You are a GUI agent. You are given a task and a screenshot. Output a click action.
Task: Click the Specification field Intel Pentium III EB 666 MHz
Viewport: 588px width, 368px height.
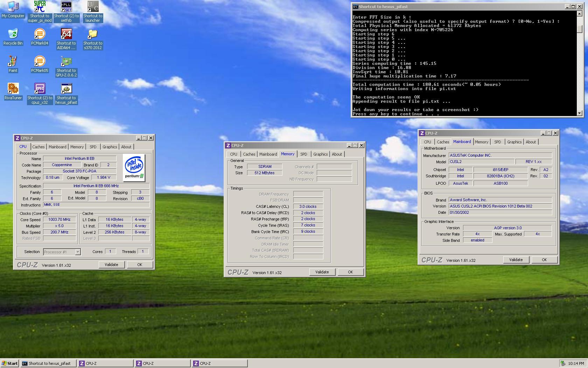tap(96, 186)
